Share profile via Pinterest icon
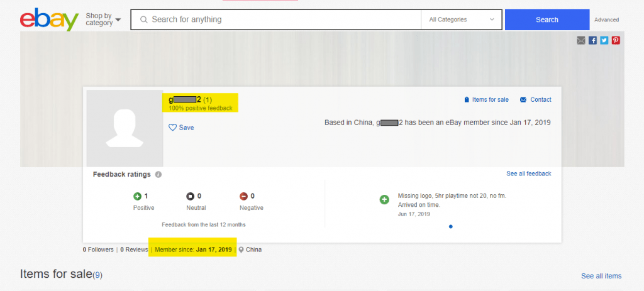The image size is (644, 291). pos(616,40)
